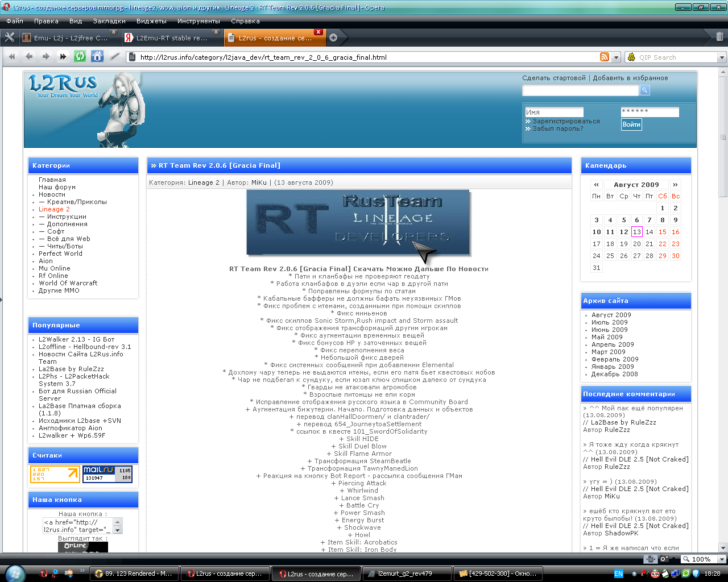Screen dimensions: 728x582
Task: Click the mail.ru counter badge
Action: (107, 474)
